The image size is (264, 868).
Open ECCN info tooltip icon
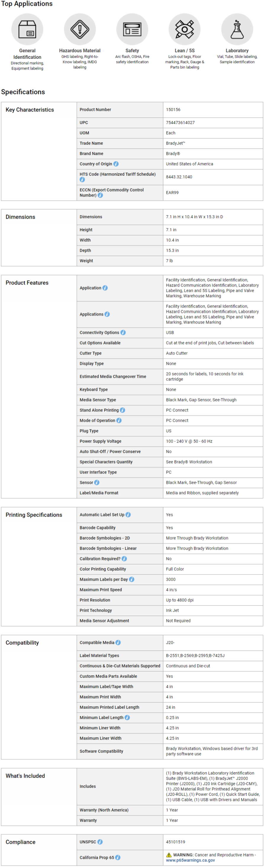tap(100, 195)
